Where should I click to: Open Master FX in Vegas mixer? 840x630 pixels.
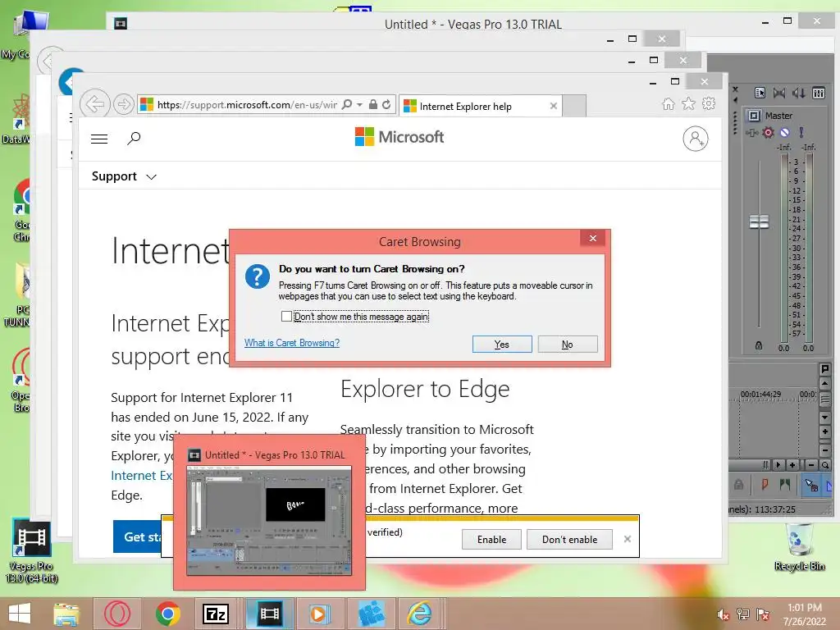[x=751, y=132]
